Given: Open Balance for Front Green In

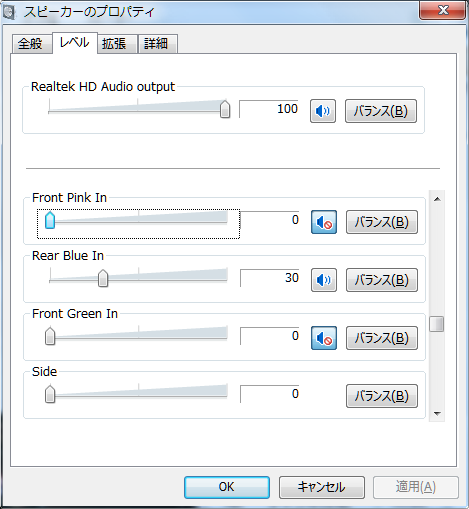Looking at the screenshot, I should [x=382, y=338].
